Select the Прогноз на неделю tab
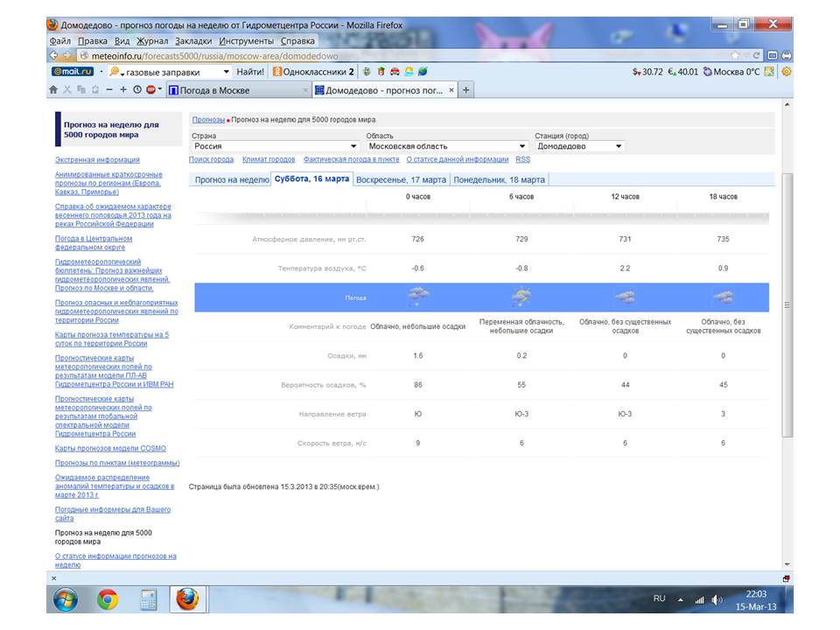Screen dimensions: 840x630 [231, 179]
